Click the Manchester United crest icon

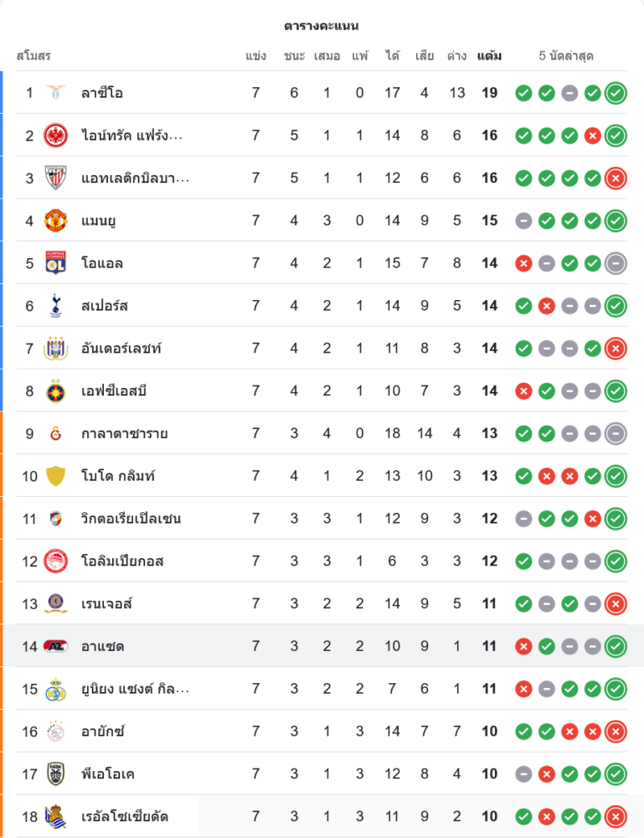(x=55, y=220)
